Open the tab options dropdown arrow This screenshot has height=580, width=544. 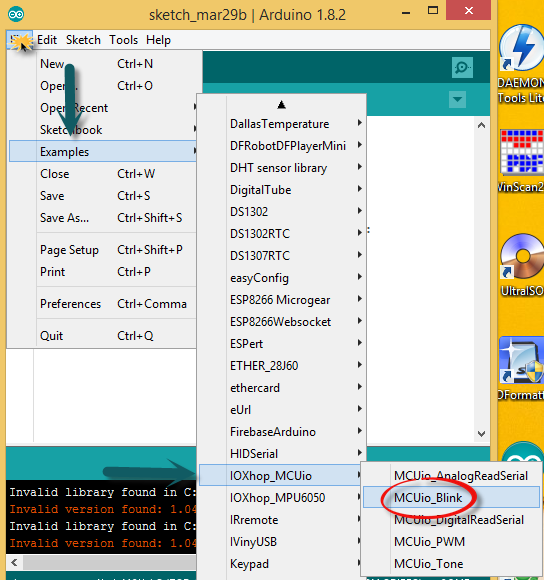click(457, 99)
